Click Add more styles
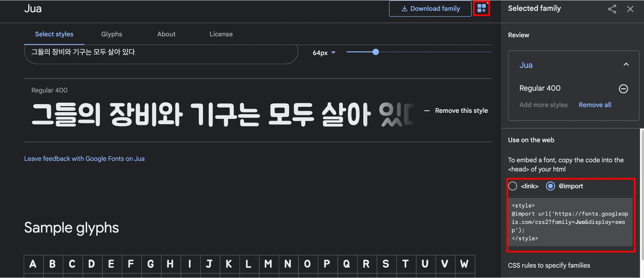This screenshot has height=278, width=644. click(543, 105)
